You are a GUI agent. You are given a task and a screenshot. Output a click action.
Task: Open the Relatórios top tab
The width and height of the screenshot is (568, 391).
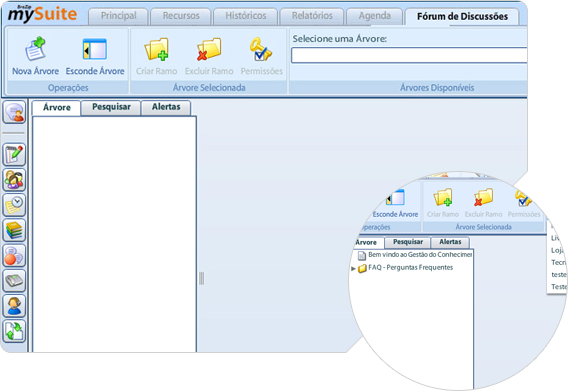pos(312,16)
